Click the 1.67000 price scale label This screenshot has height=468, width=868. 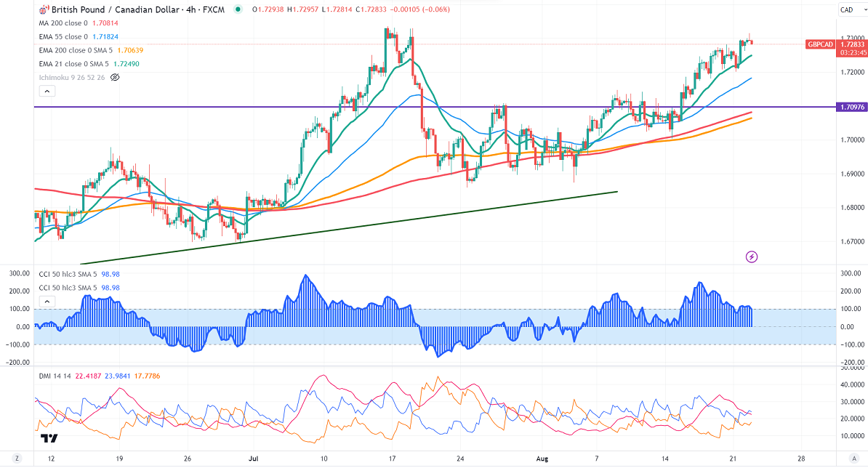pos(852,242)
